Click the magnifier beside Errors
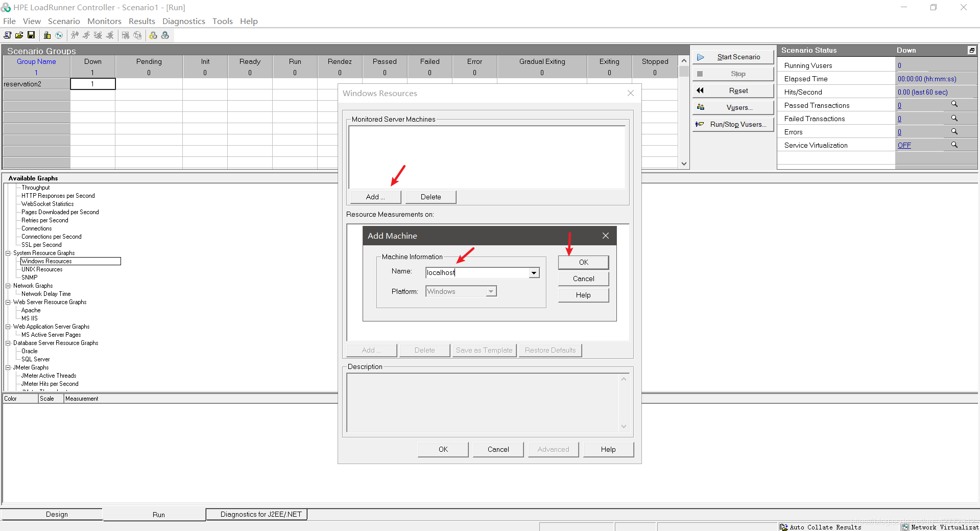This screenshot has width=980, height=531. (x=954, y=131)
